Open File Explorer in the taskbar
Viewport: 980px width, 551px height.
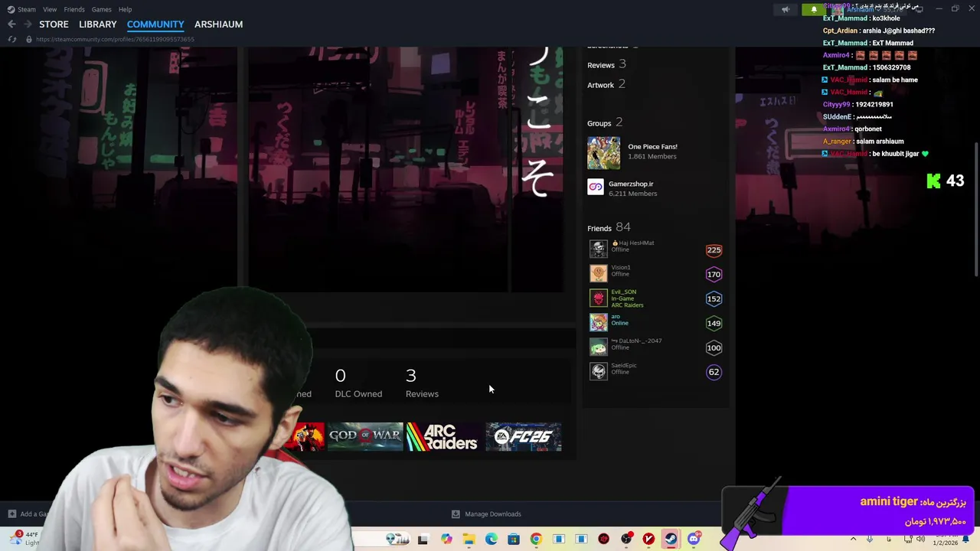469,540
